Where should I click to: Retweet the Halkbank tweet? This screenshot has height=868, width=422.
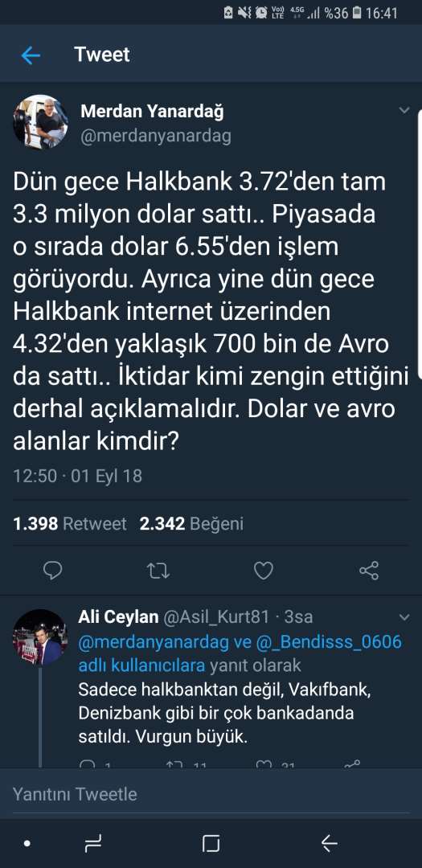click(x=158, y=570)
